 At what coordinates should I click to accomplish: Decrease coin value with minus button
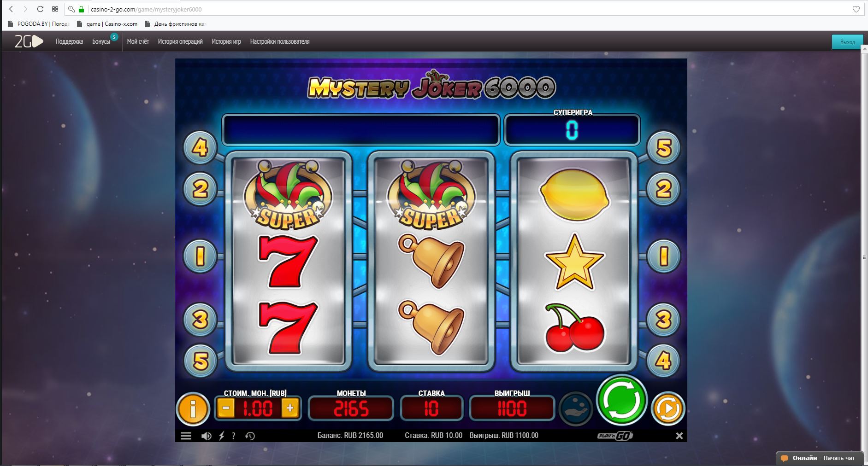[x=225, y=408]
